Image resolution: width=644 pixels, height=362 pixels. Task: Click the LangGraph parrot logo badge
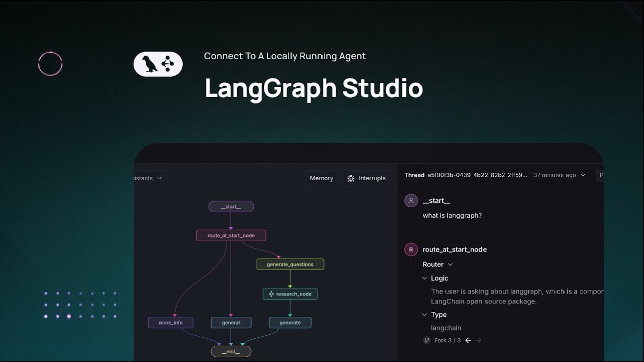click(158, 64)
